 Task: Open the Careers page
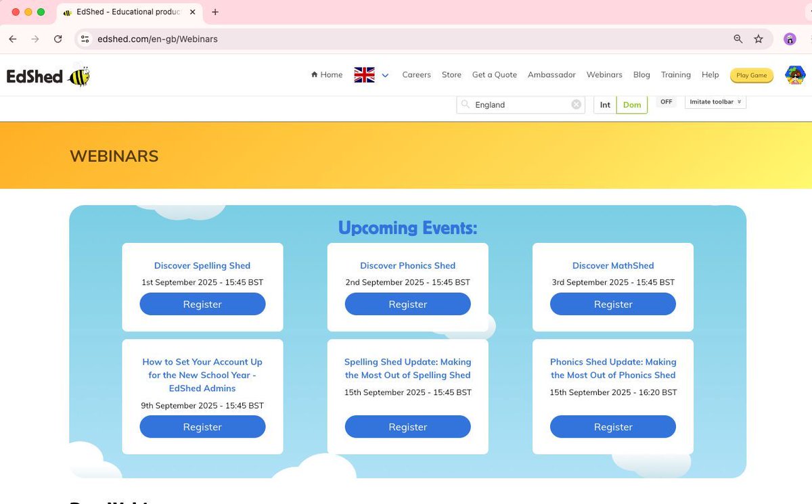coord(416,75)
